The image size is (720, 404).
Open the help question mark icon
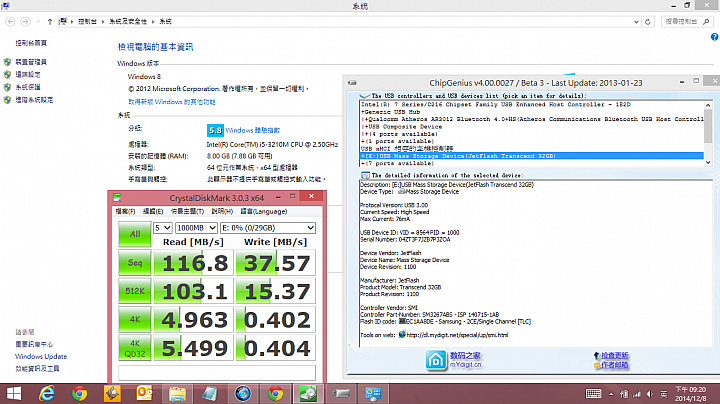[714, 37]
